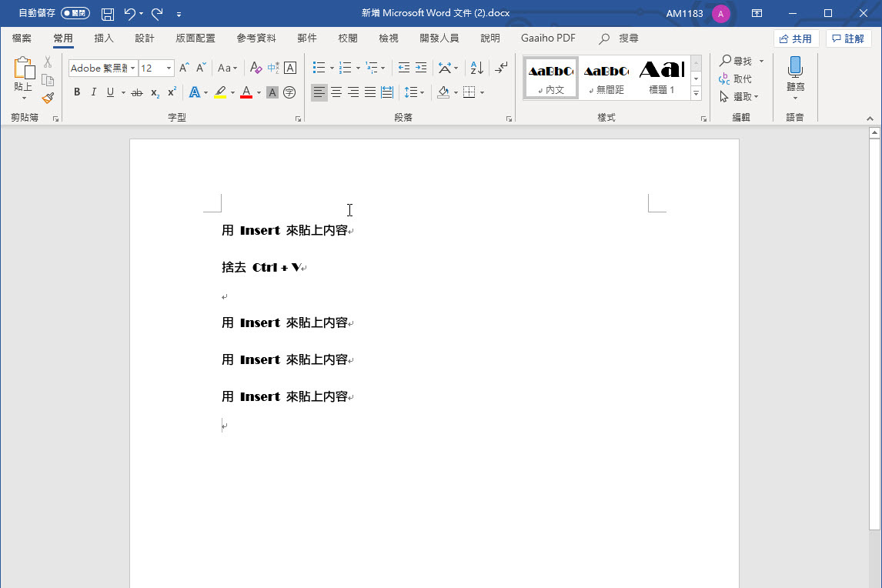Switch to the 插入 ribbon tab
This screenshot has height=588, width=882.
pos(103,38)
